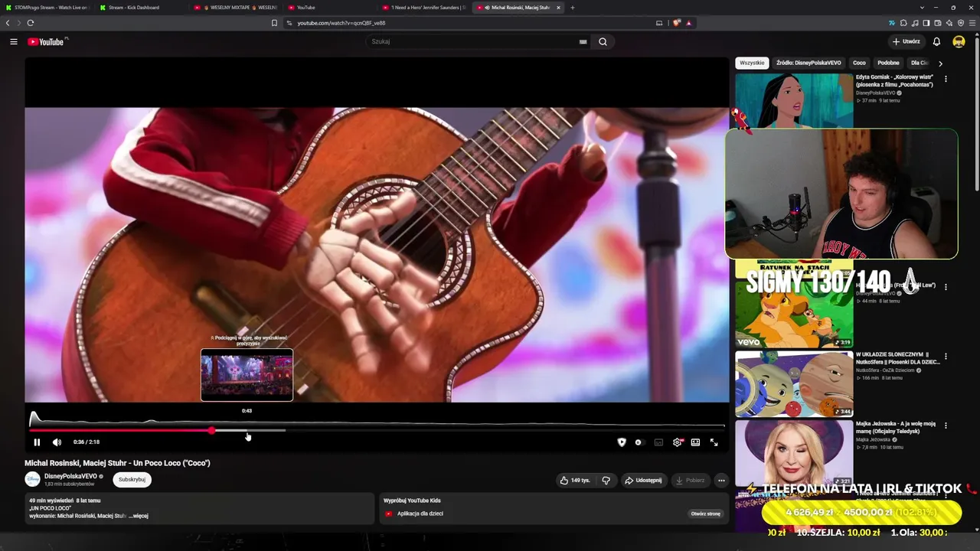Enter fullscreen video mode
The image size is (980, 551).
714,442
